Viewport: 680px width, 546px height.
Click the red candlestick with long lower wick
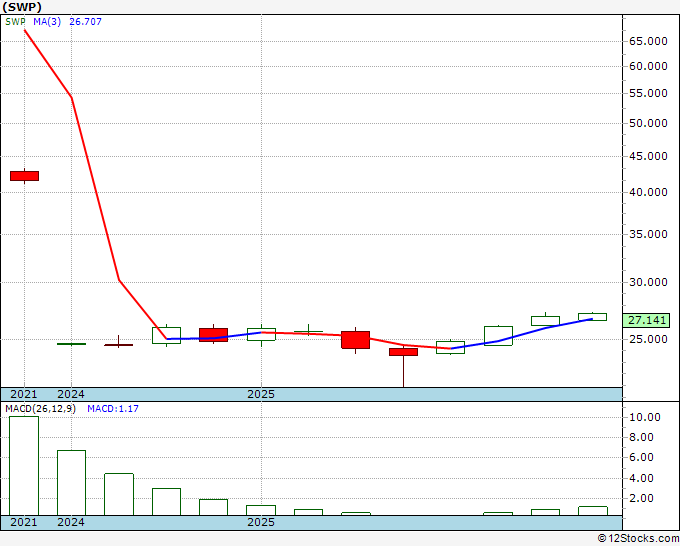click(403, 352)
